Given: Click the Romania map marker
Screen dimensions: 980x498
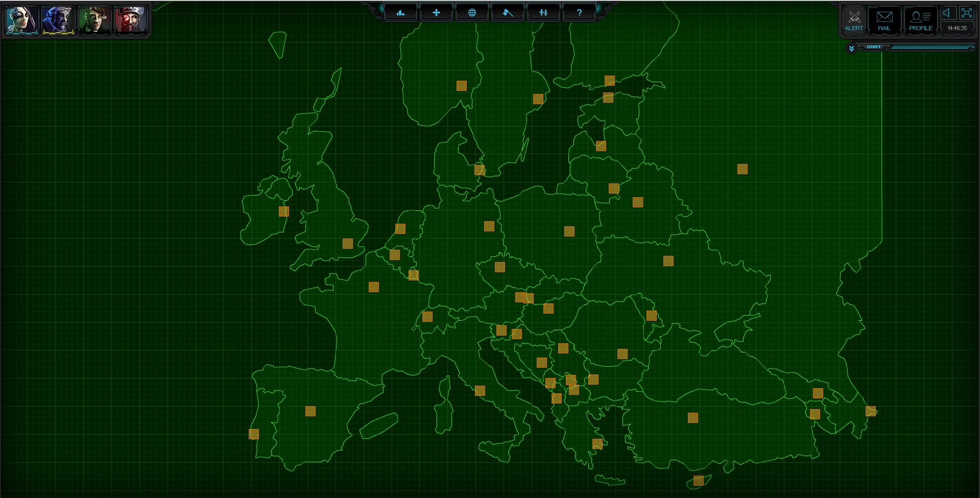Looking at the screenshot, I should [x=623, y=354].
